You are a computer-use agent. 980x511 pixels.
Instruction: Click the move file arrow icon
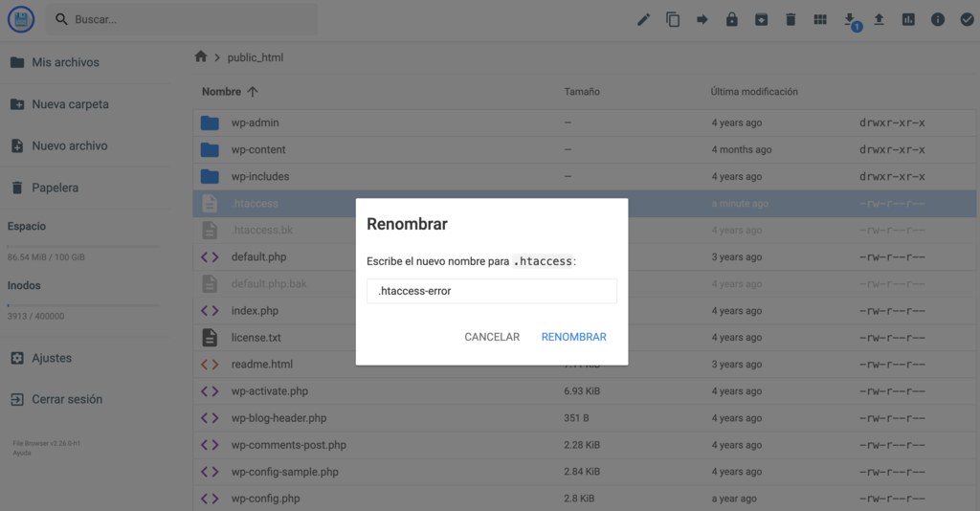coord(702,20)
